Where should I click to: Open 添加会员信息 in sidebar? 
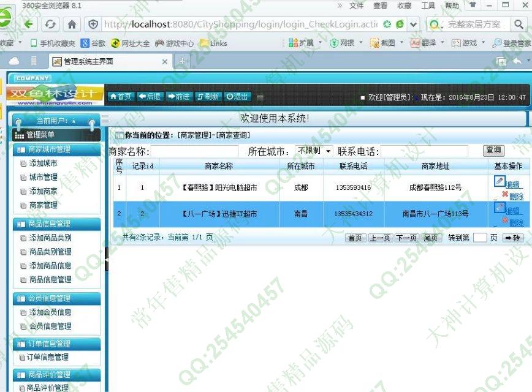pos(50,312)
